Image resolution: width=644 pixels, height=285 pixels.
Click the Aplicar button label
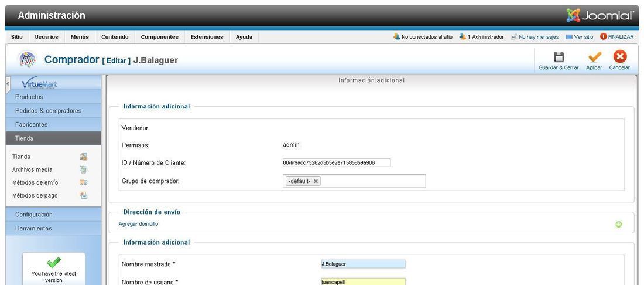pos(594,67)
